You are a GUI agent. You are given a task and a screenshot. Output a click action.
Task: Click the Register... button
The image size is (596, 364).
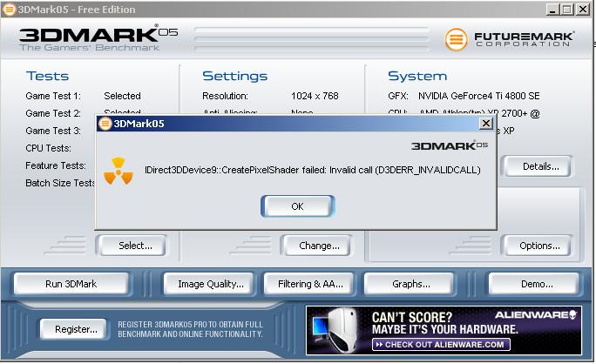click(x=73, y=329)
